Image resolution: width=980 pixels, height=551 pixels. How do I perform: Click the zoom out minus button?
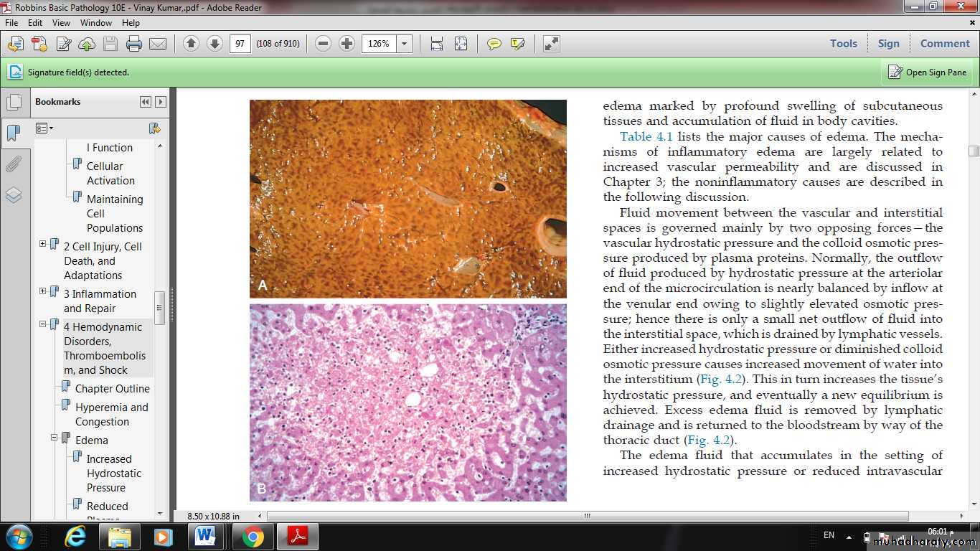tap(323, 44)
